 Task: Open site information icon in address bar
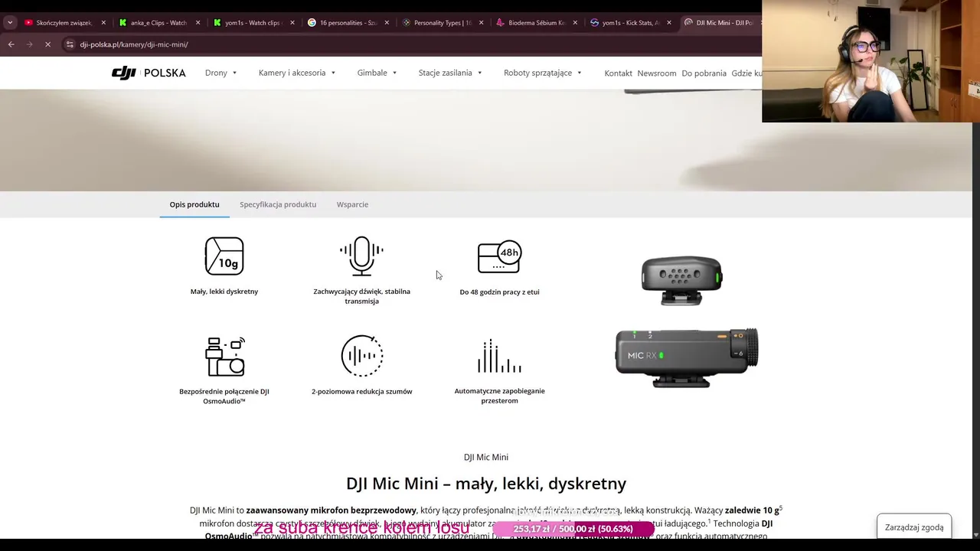(70, 44)
